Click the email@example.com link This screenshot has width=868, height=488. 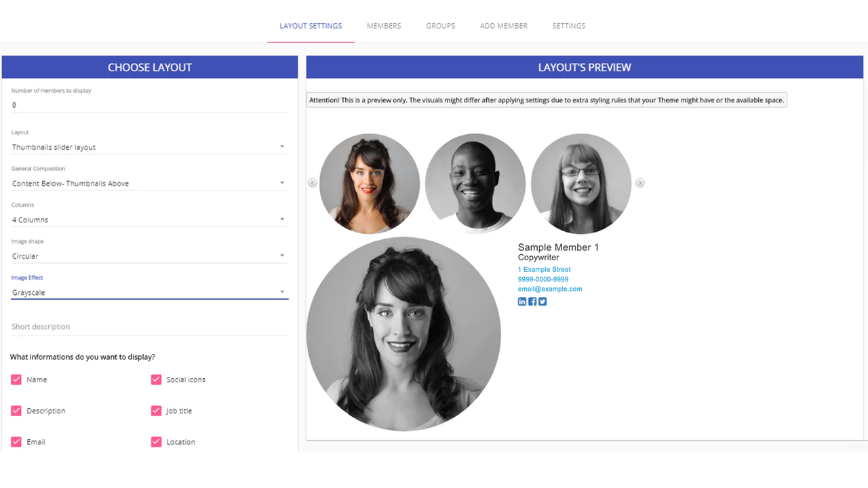(x=550, y=289)
